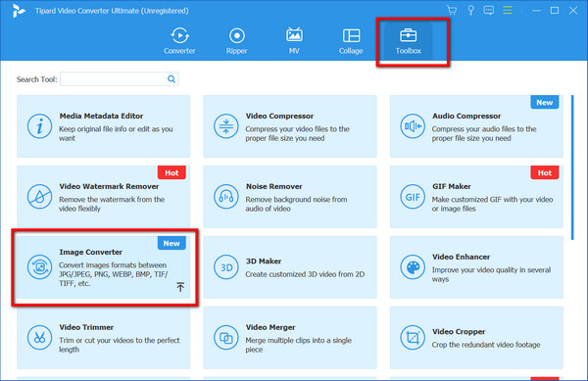
Task: Go to the Collage tab
Action: pos(351,41)
